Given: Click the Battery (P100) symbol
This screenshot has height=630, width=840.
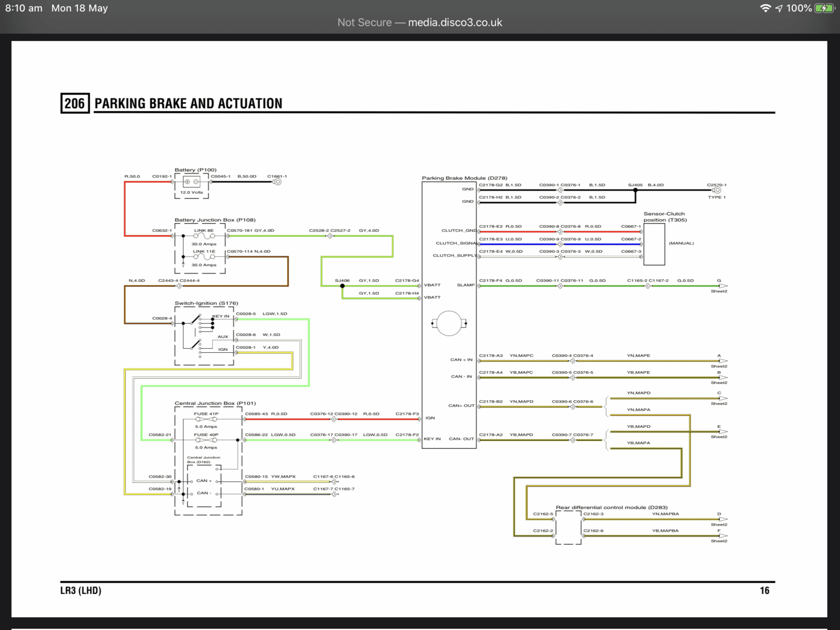Looking at the screenshot, I should (x=192, y=182).
